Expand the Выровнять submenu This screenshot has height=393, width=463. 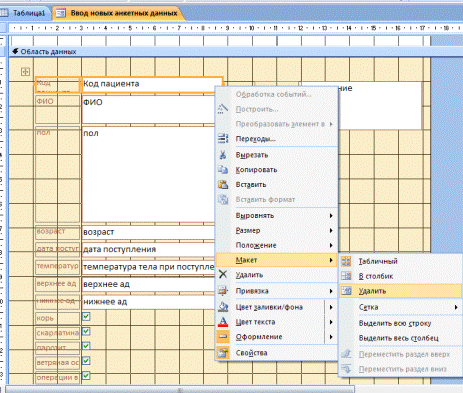[331, 216]
